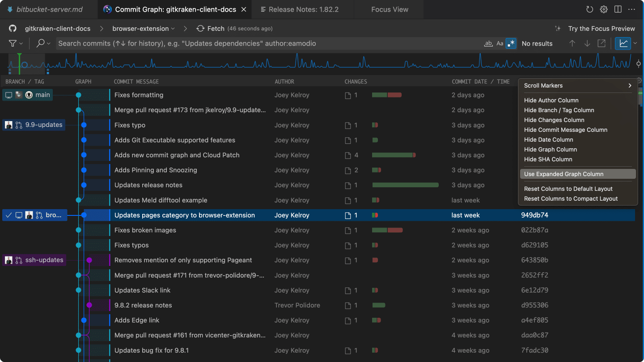The image size is (644, 362).
Task: Click the minimap graph chart icon
Action: (x=623, y=43)
